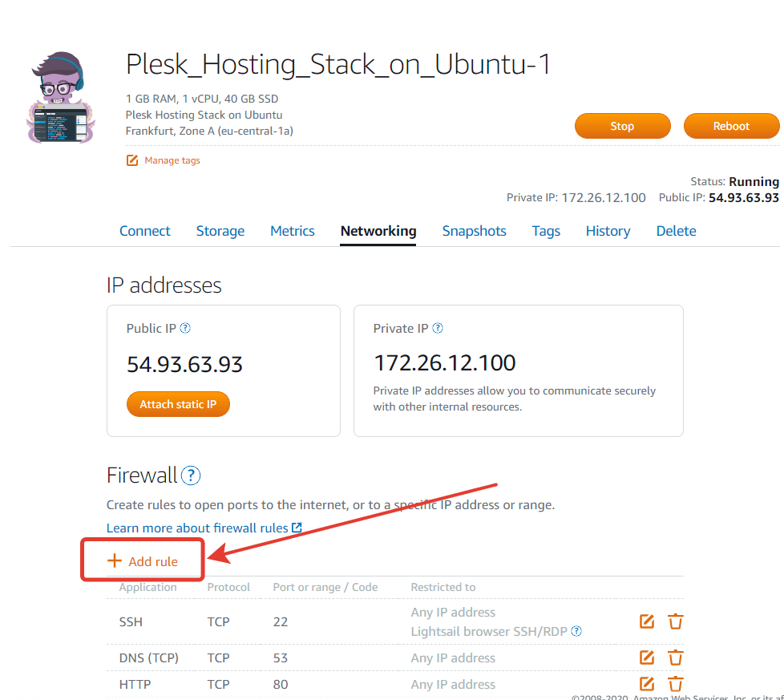This screenshot has height=700, width=784.
Task: Click the plus icon for Add rule
Action: pos(115,560)
